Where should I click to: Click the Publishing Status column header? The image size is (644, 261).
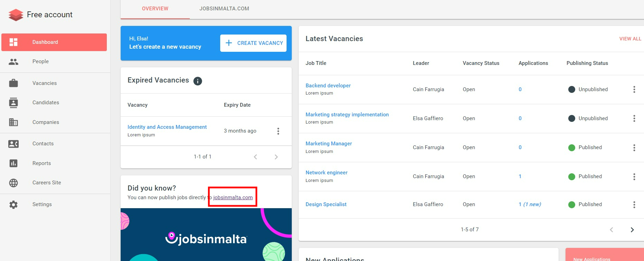[x=587, y=63]
